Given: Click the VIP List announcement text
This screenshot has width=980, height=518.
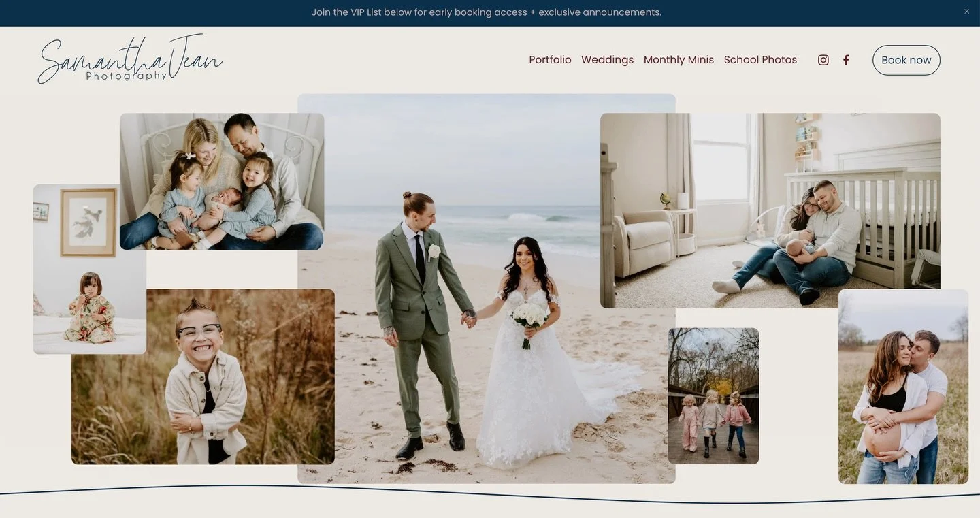Looking at the screenshot, I should click(x=486, y=12).
